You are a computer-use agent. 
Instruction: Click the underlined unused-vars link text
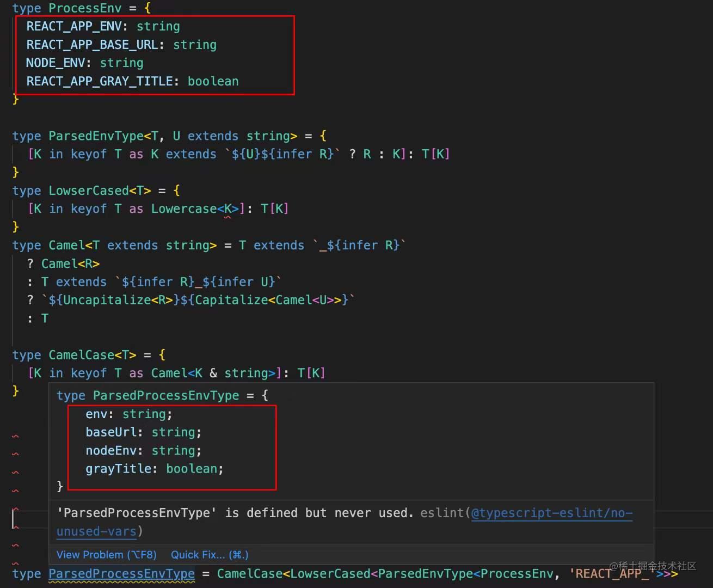point(96,531)
